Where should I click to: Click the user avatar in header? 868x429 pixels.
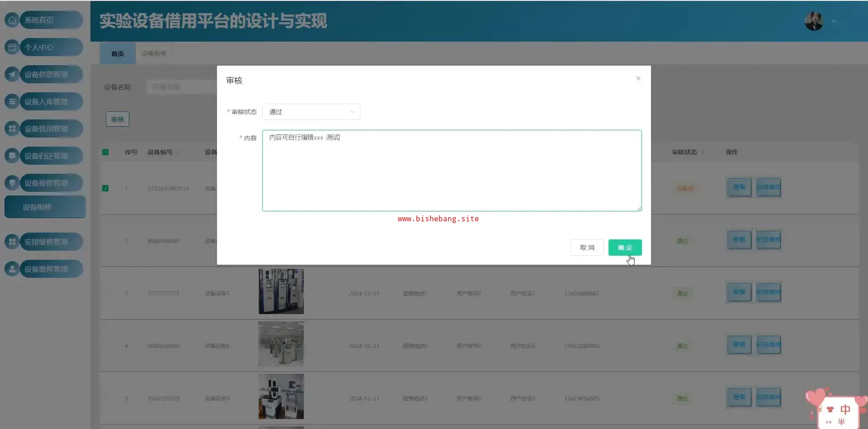tap(814, 21)
